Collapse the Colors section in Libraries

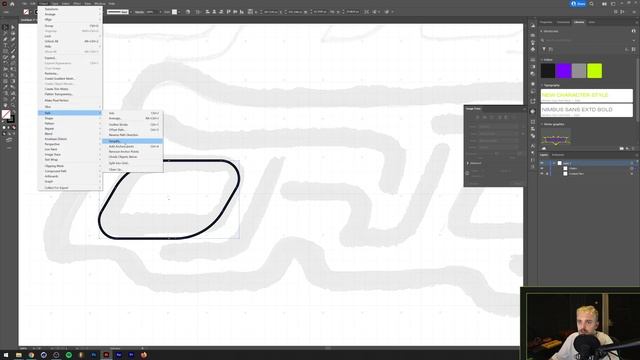(542, 60)
